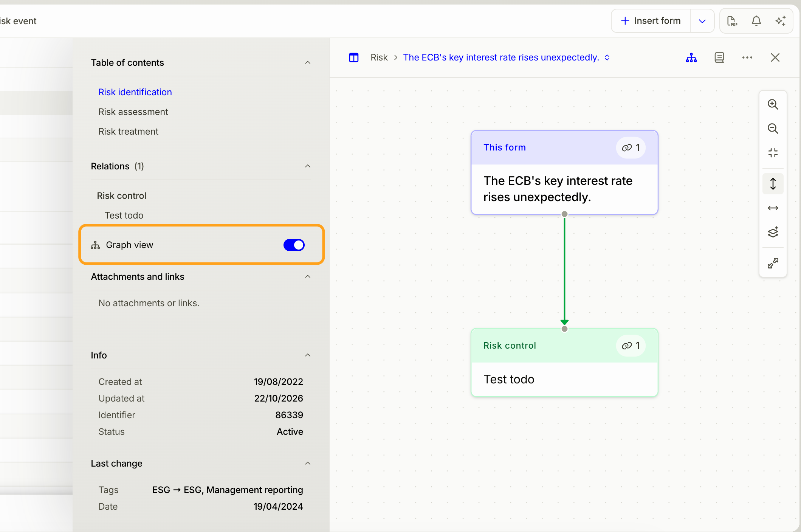801x532 pixels.
Task: Select horizontal layout direction
Action: pyautogui.click(x=773, y=208)
